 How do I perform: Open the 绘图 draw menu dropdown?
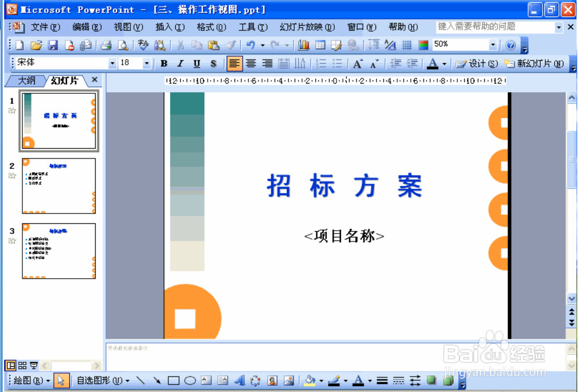pos(31,380)
